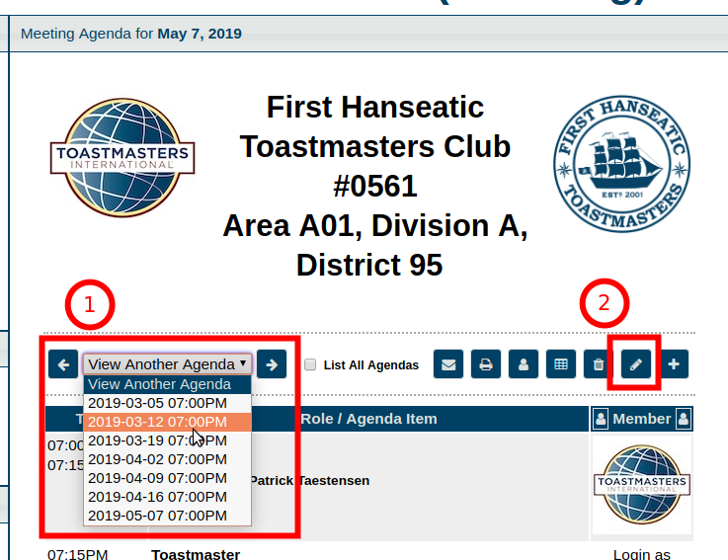Add new agenda with plus icon
This screenshot has width=728, height=560.
(674, 364)
